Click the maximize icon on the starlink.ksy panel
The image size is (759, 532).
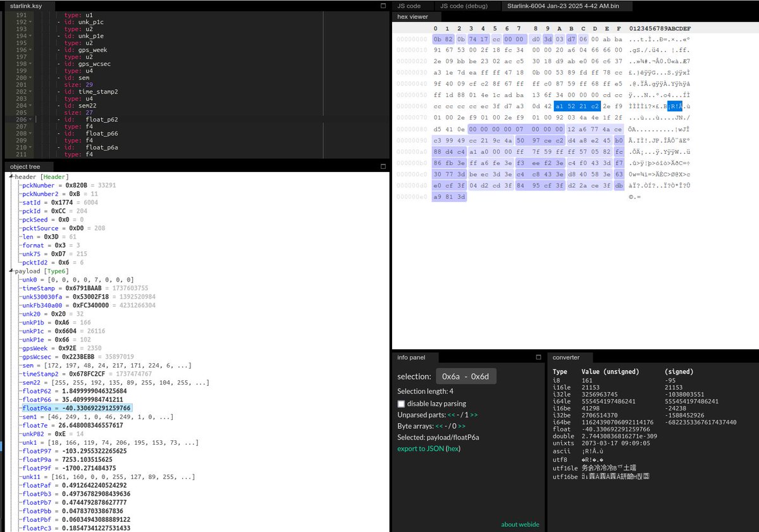[x=383, y=5]
